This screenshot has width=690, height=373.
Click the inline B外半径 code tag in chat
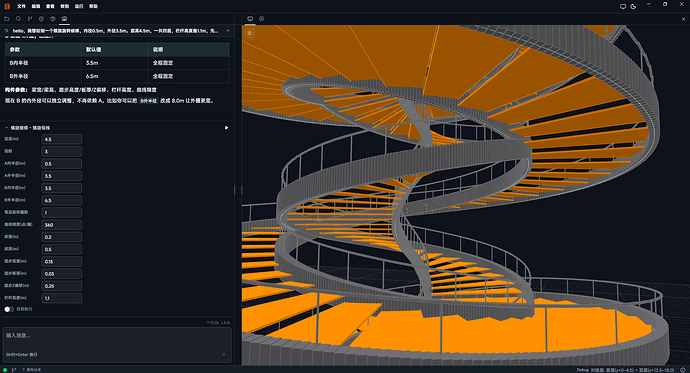[x=149, y=101]
